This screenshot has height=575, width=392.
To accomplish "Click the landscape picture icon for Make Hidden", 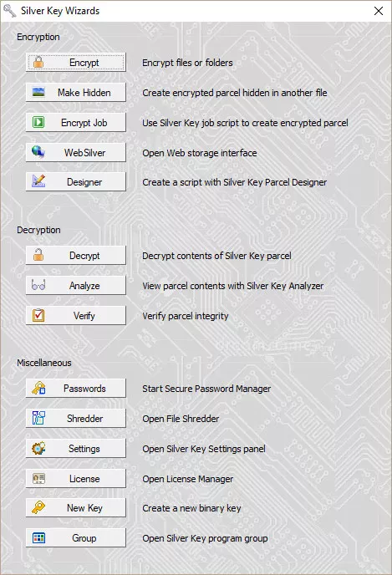I will pos(38,92).
